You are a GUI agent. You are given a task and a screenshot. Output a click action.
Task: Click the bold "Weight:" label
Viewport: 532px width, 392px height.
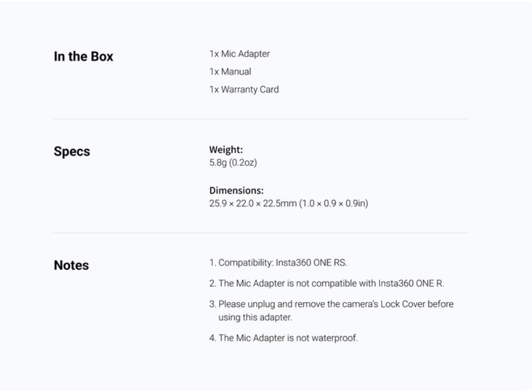point(226,150)
